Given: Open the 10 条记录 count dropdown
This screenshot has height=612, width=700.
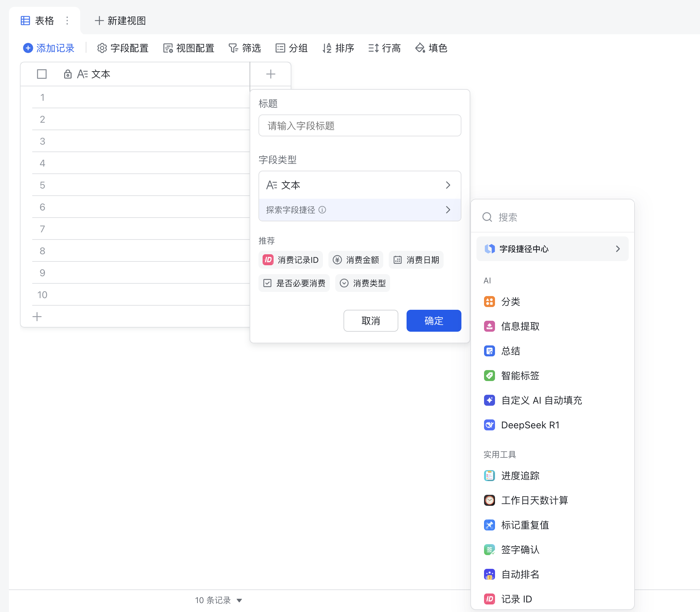Looking at the screenshot, I should (219, 600).
